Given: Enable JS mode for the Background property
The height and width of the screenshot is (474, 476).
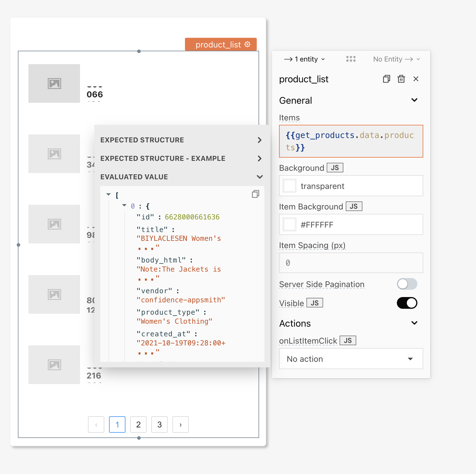Looking at the screenshot, I should [x=335, y=168].
